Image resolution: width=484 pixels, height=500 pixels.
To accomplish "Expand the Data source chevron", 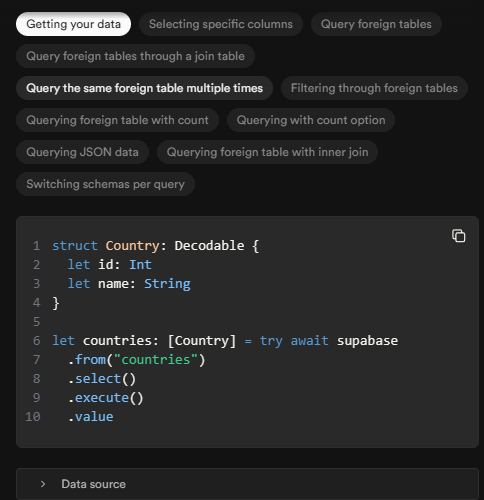I will [x=43, y=484].
